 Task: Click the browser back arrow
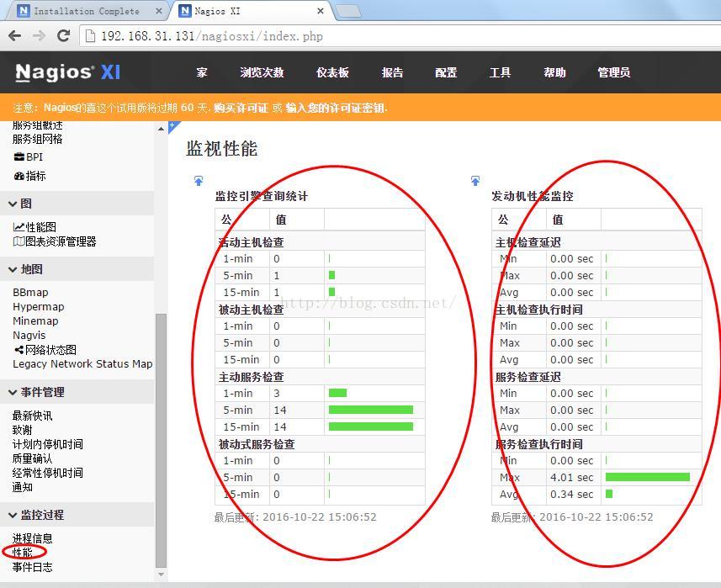(x=14, y=36)
